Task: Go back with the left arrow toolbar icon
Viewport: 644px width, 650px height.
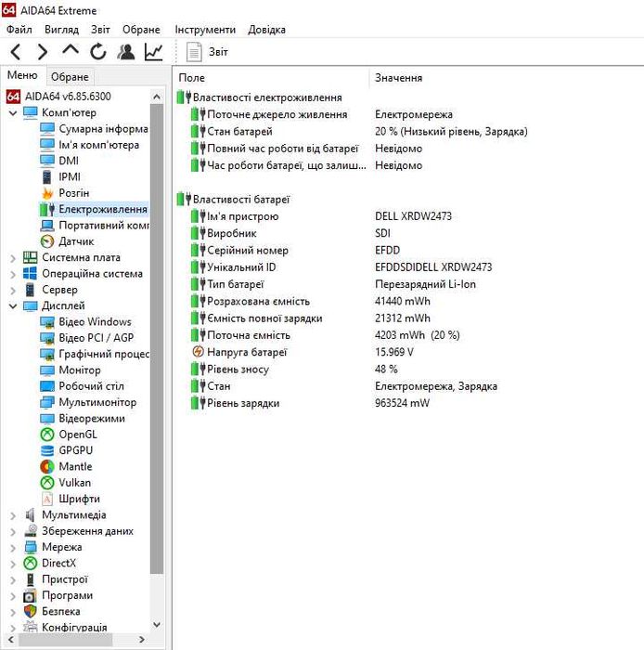Action: pos(16,52)
